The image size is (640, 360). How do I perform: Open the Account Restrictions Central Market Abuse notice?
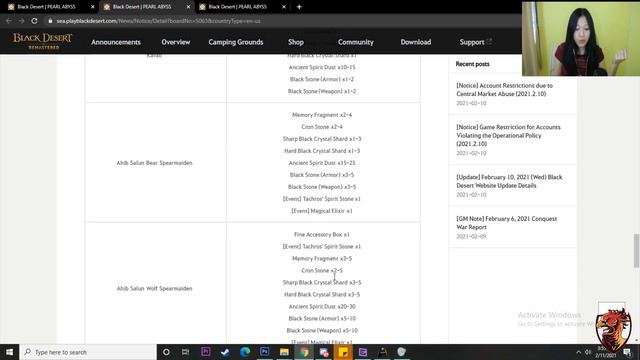504,89
